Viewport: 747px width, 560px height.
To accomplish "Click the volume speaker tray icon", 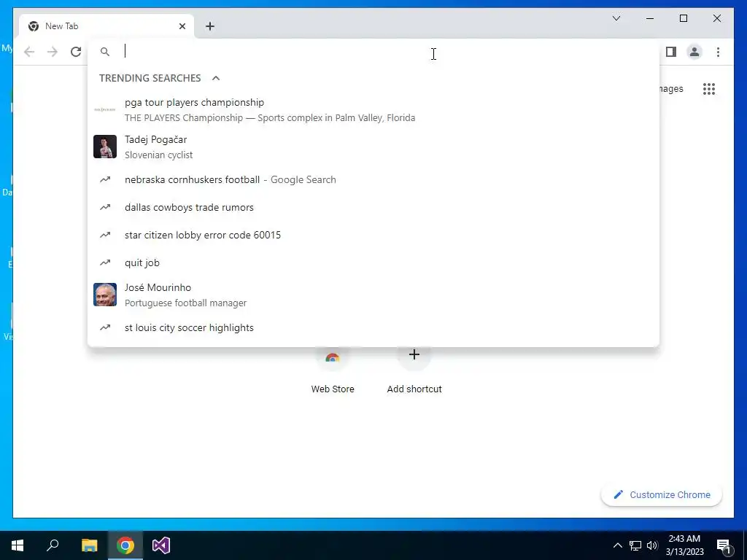I will (652, 545).
